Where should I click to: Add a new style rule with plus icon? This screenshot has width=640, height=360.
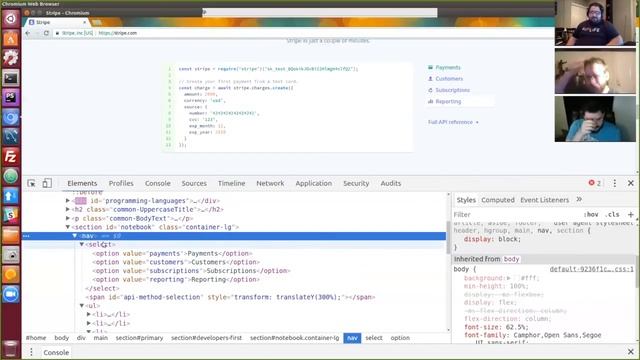(631, 214)
